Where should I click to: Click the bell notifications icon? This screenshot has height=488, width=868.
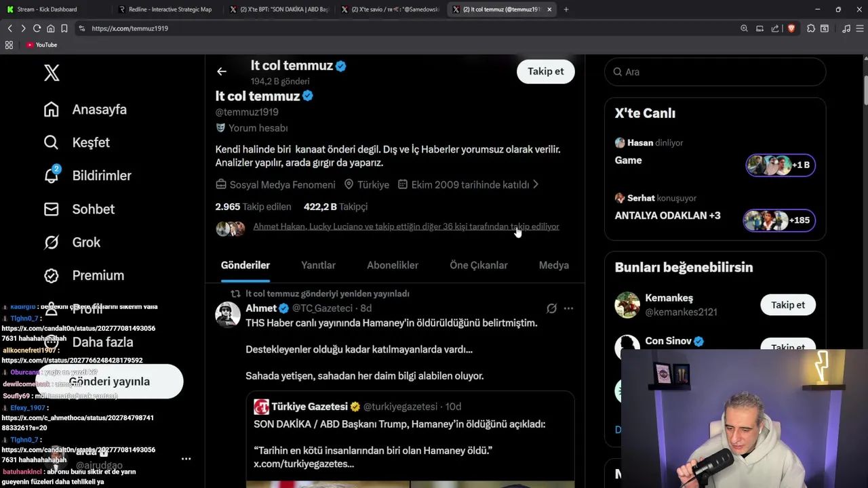(x=52, y=176)
